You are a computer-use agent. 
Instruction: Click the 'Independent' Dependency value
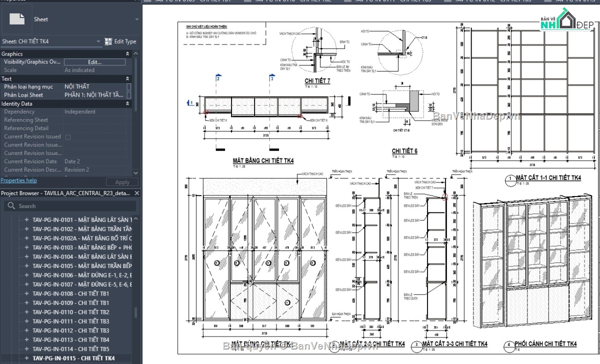click(80, 111)
